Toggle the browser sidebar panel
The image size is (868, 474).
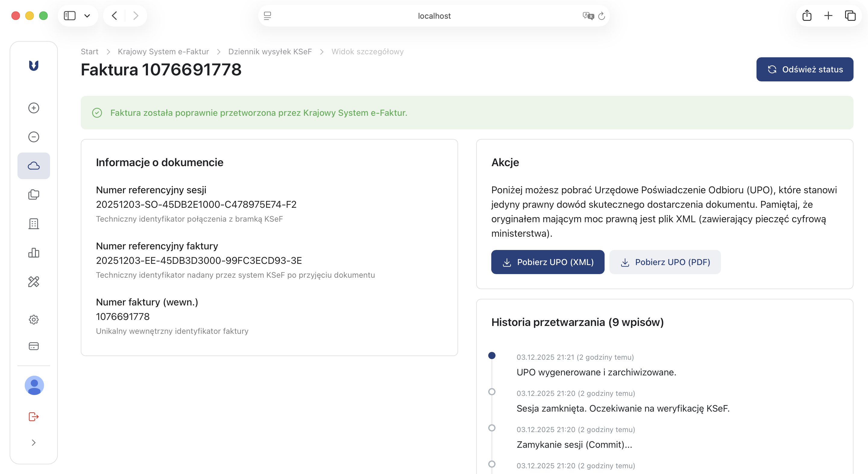tap(69, 15)
